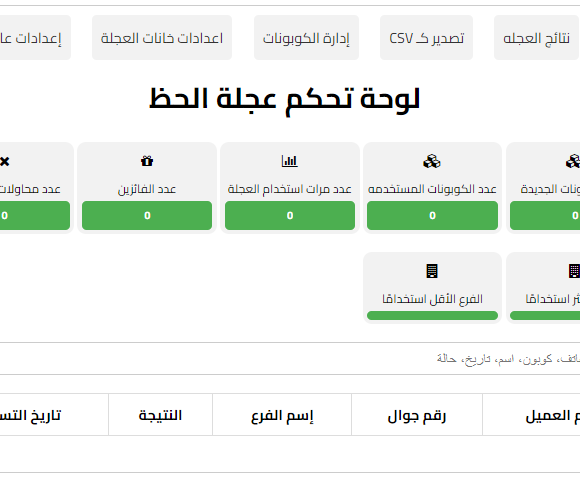Click the النتيجة column header

160,415
